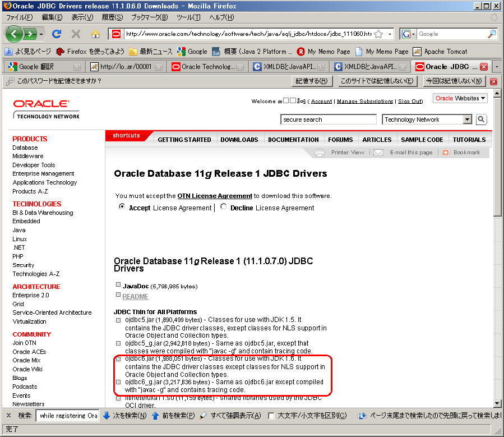This screenshot has width=504, height=437.
Task: Open the ブックマーク(B) menu
Action: tap(149, 17)
